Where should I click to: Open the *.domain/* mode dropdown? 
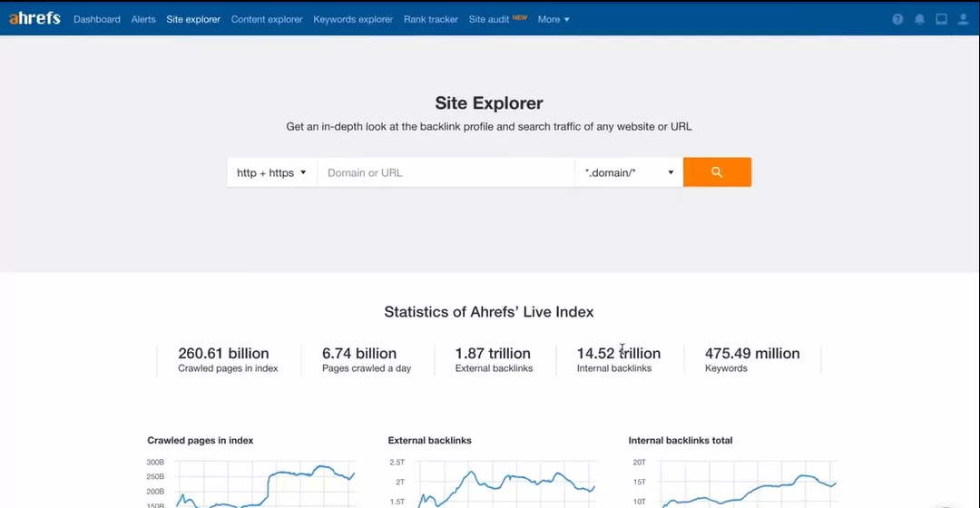coord(629,172)
